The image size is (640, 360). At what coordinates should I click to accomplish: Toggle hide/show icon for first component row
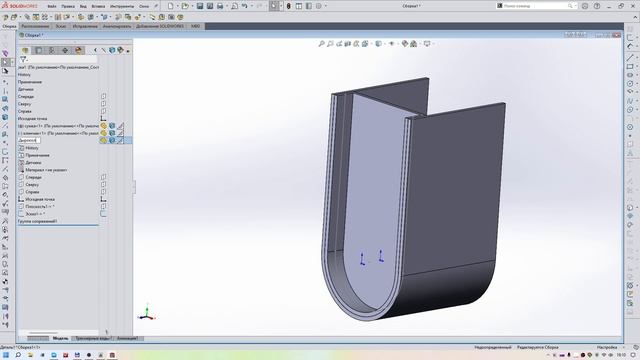click(x=103, y=126)
